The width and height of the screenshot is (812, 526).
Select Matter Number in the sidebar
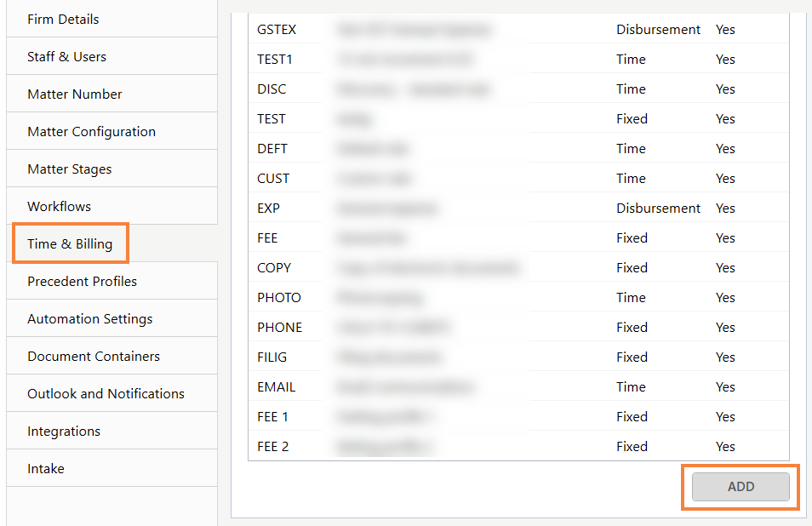(75, 94)
